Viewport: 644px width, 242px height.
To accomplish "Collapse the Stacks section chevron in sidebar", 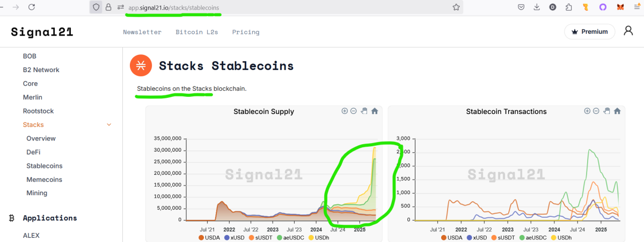I will coord(109,125).
